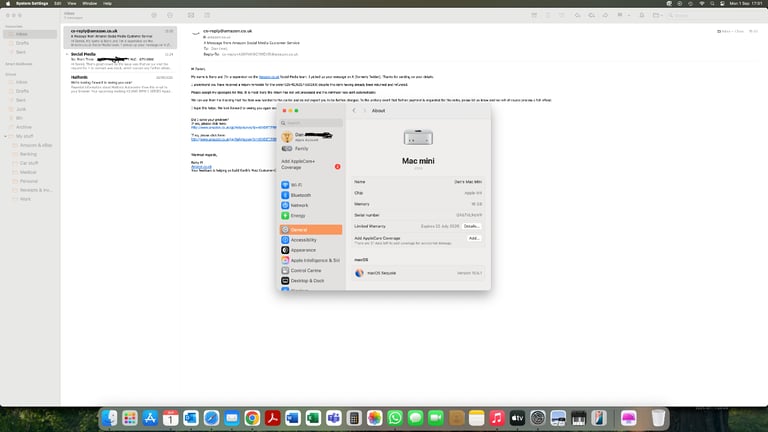Open Adobe Acrobat from the Dock
Image resolution: width=768 pixels, height=432 pixels.
tap(272, 418)
